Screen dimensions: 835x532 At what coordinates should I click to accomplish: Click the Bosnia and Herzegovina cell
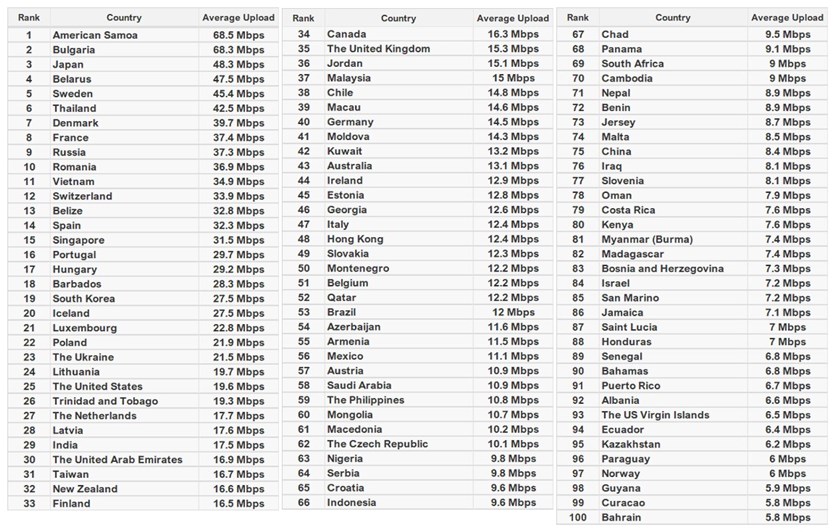tap(662, 269)
